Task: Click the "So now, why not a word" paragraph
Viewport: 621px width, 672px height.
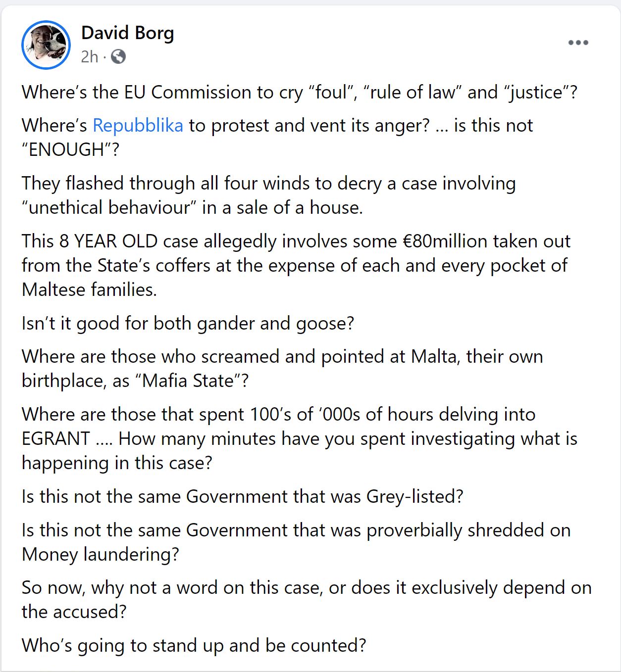Action: tap(306, 600)
